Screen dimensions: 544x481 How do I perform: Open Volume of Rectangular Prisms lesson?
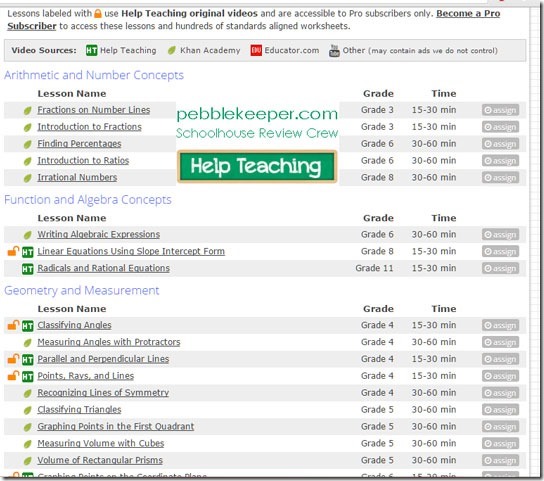click(x=100, y=460)
